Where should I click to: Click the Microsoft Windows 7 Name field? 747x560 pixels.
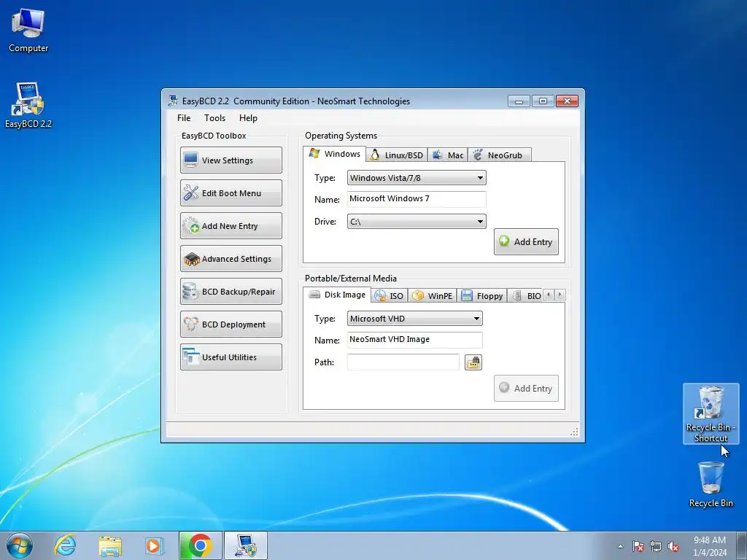coord(417,199)
